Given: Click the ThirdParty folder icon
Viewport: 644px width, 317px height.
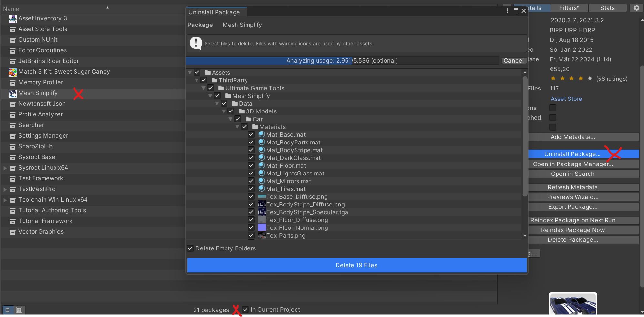Looking at the screenshot, I should [215, 80].
